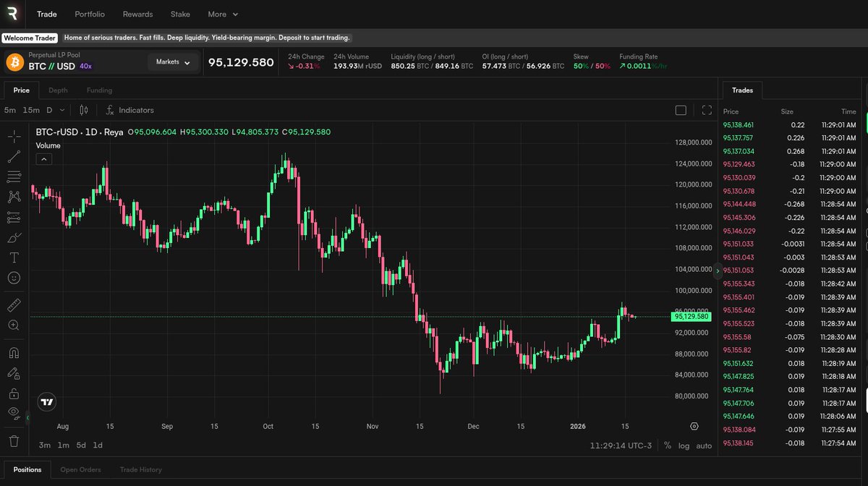
Task: Open the Indicators fx panel
Action: click(x=130, y=110)
